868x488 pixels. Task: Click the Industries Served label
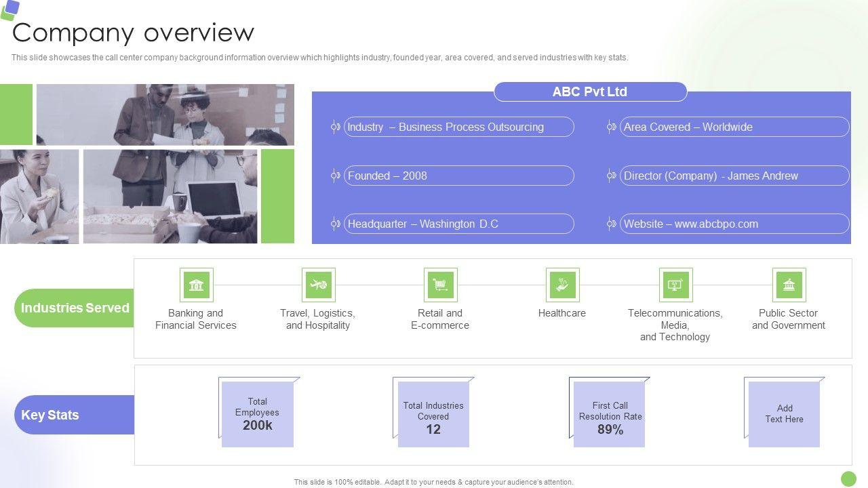point(75,308)
